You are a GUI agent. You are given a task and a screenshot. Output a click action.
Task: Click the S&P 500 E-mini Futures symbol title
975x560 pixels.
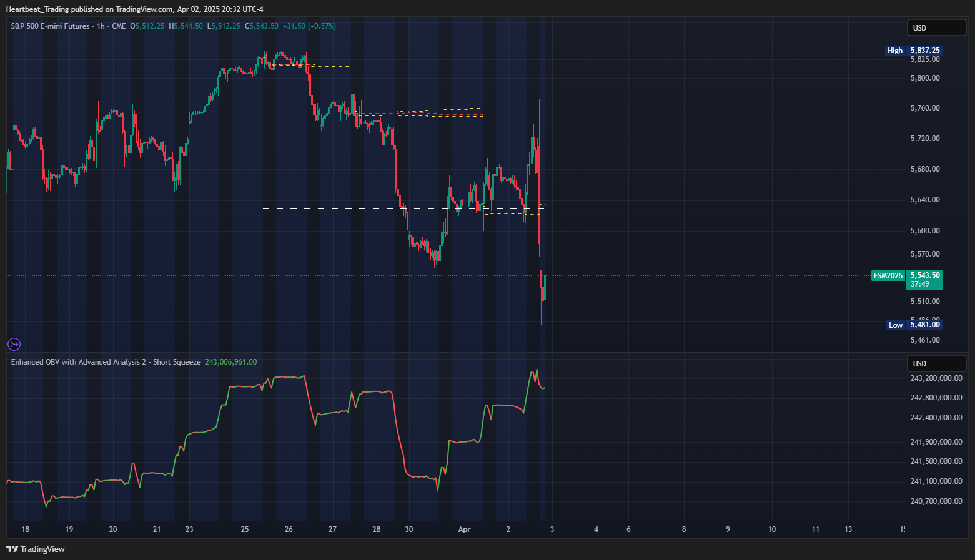[51, 26]
